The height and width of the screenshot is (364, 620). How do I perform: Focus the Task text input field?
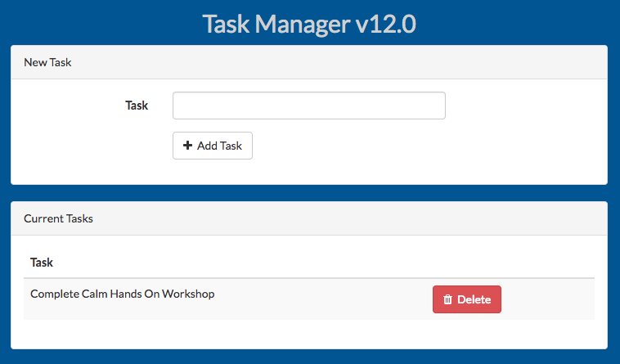tap(309, 106)
